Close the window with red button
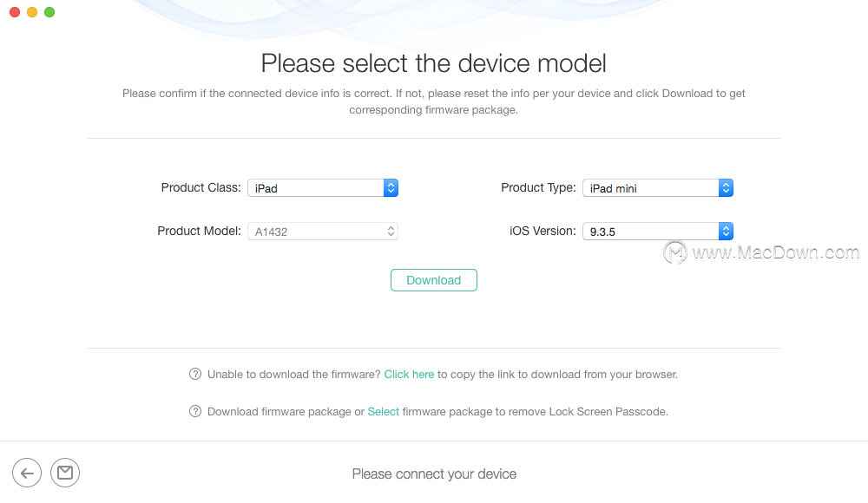The height and width of the screenshot is (503, 868). click(15, 12)
